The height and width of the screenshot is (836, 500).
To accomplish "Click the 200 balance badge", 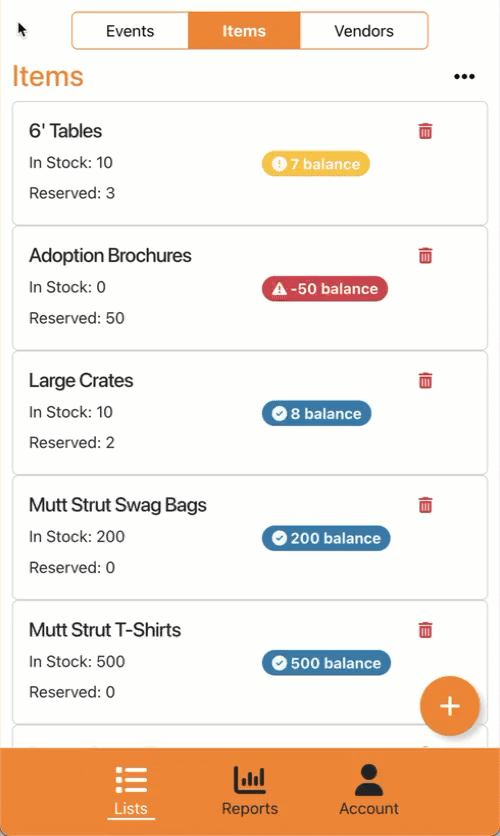I will 326,538.
